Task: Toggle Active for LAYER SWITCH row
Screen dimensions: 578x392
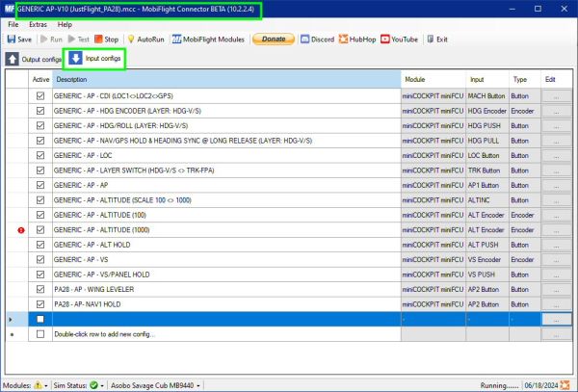Action: [x=40, y=170]
